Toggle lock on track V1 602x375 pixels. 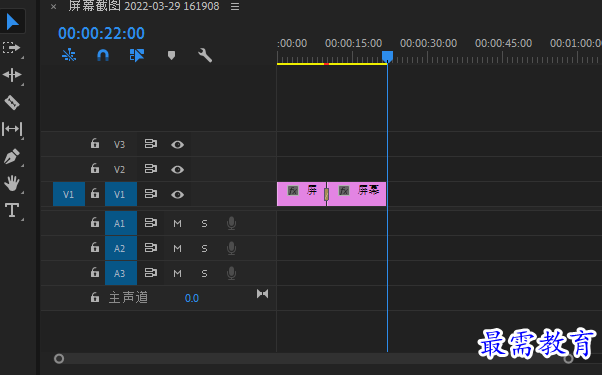click(x=95, y=194)
